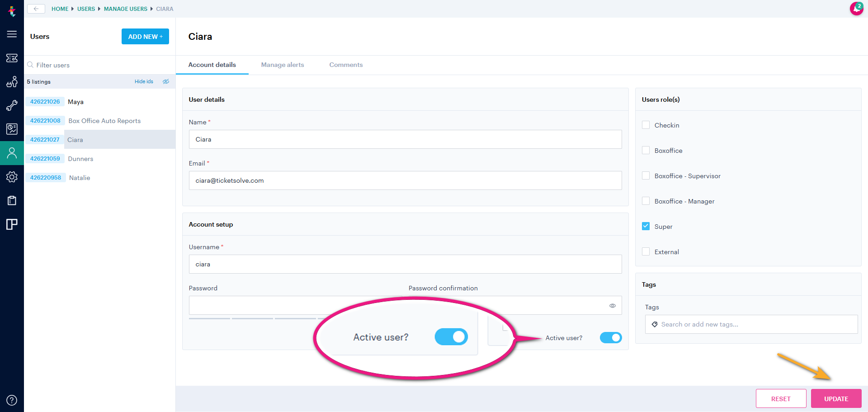Click into the Email input field

tap(405, 180)
